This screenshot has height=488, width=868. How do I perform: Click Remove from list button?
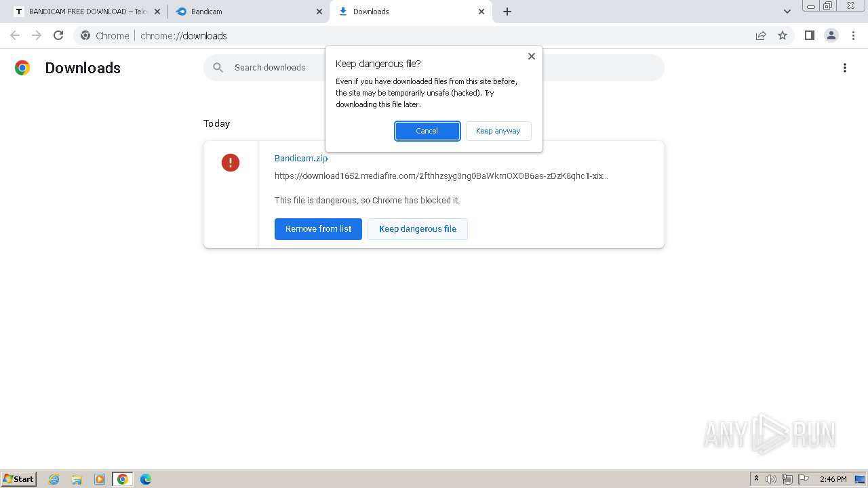pos(318,229)
